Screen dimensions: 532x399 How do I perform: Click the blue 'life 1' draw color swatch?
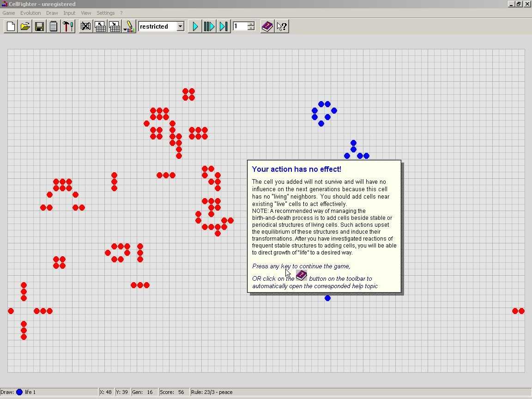[19, 392]
